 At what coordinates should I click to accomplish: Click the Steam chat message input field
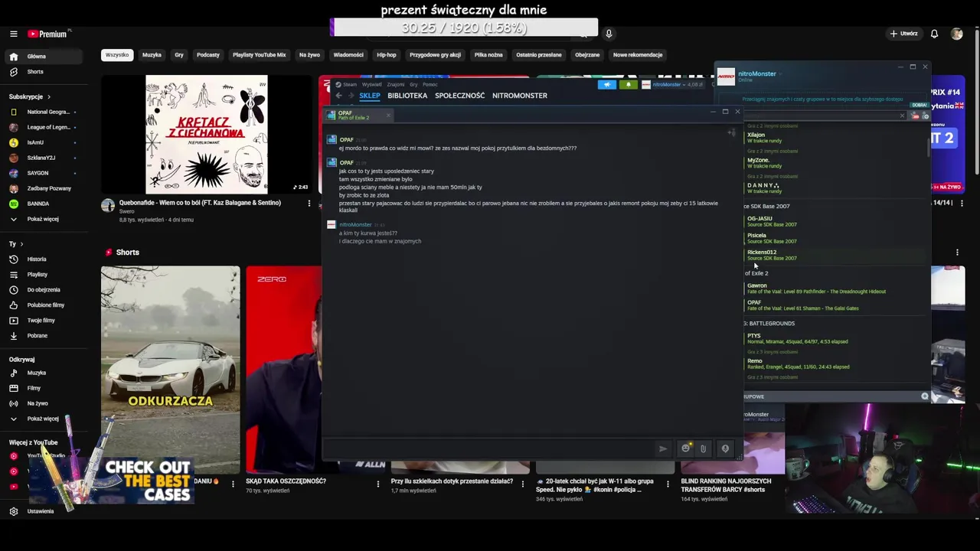pos(490,448)
